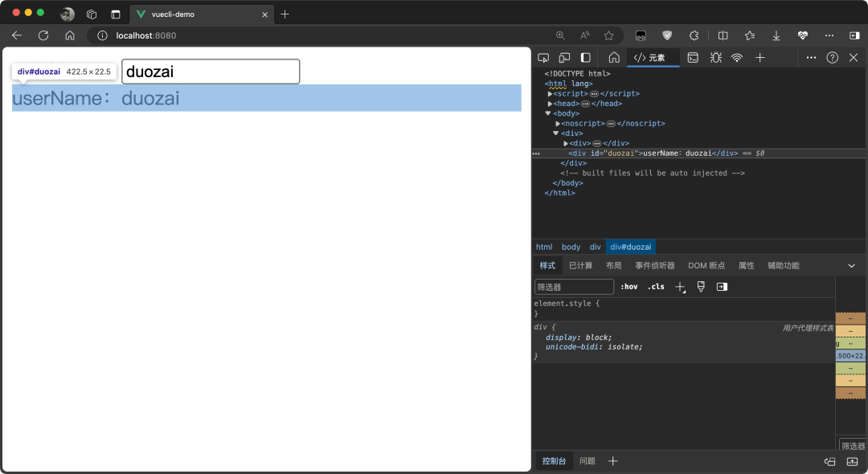Go back in browser navigation
Image resolution: width=868 pixels, height=474 pixels.
pos(17,35)
